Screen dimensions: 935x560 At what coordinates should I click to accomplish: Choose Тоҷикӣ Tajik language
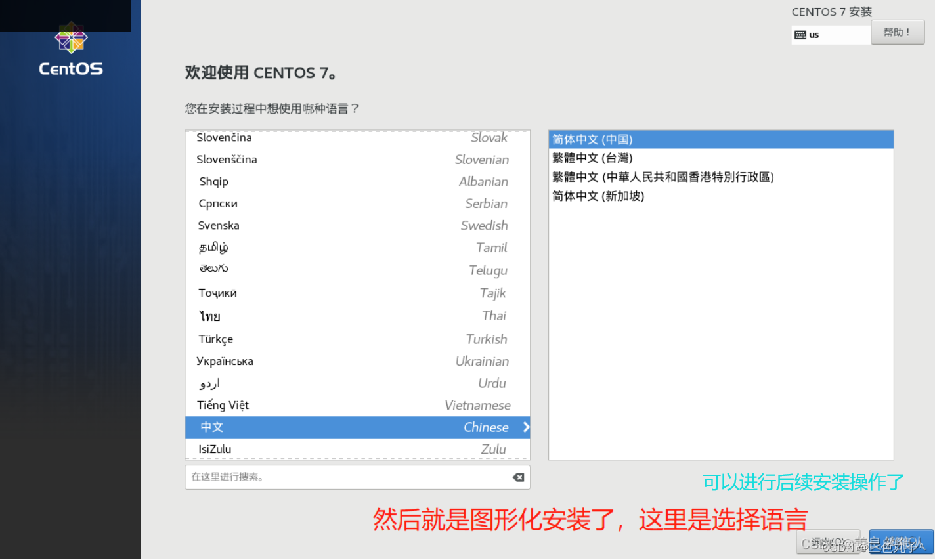[357, 293]
